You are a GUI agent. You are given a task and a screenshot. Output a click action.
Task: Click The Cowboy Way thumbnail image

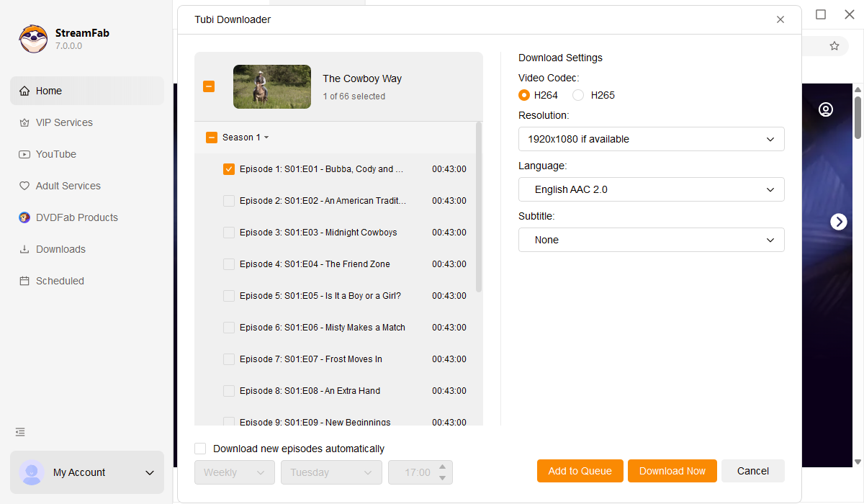point(272,87)
